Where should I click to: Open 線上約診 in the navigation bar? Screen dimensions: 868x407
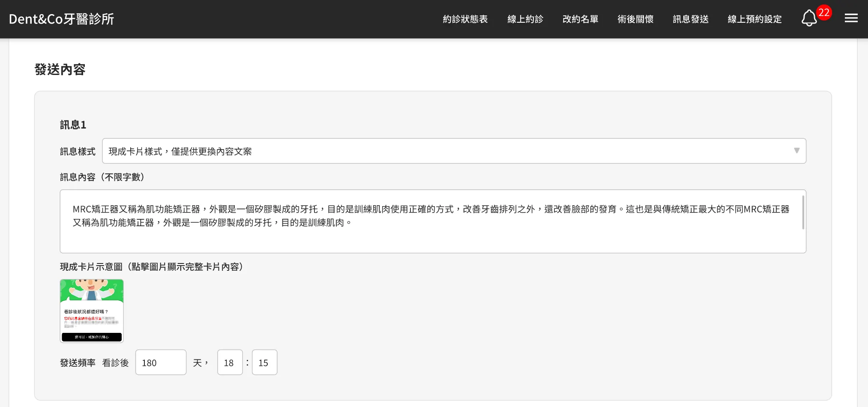click(x=525, y=19)
